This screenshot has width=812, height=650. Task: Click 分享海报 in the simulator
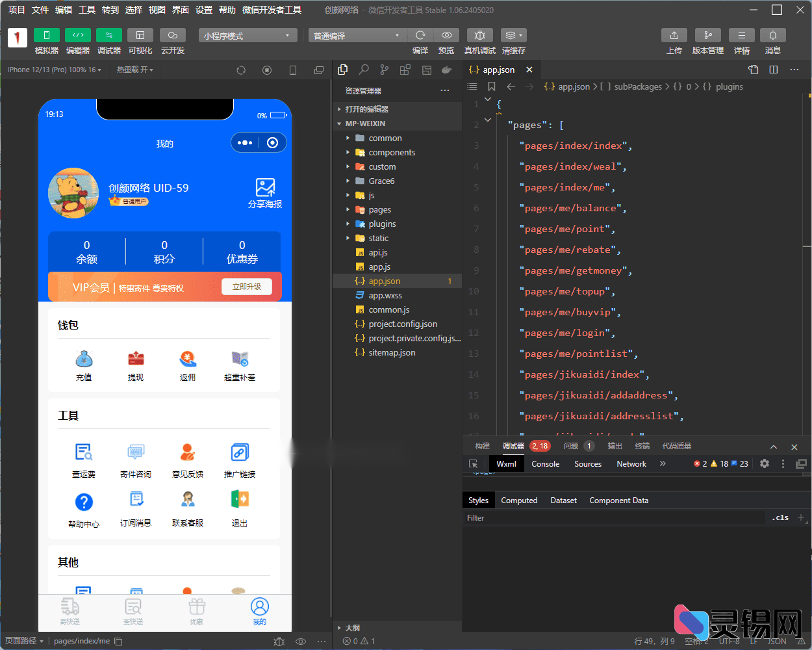click(x=265, y=193)
